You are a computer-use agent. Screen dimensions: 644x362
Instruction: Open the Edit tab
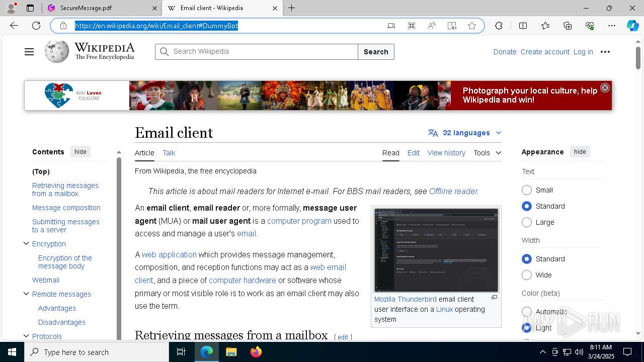tap(414, 153)
